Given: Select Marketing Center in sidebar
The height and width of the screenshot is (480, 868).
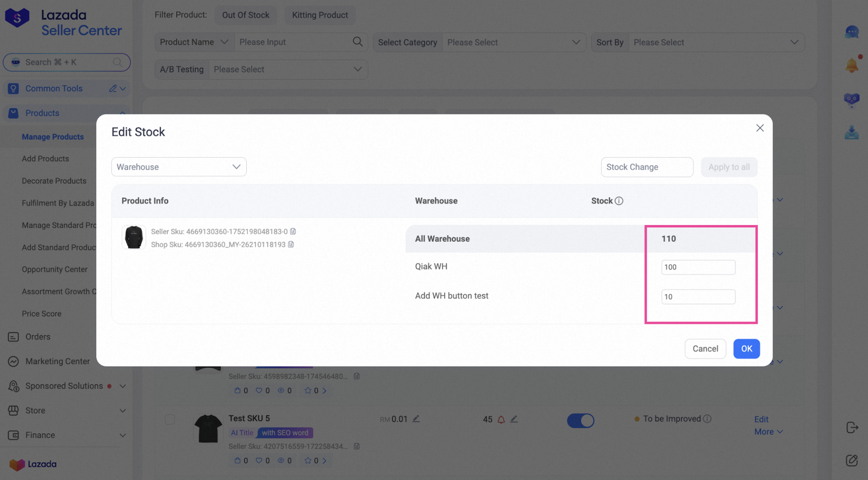Looking at the screenshot, I should [x=58, y=361].
